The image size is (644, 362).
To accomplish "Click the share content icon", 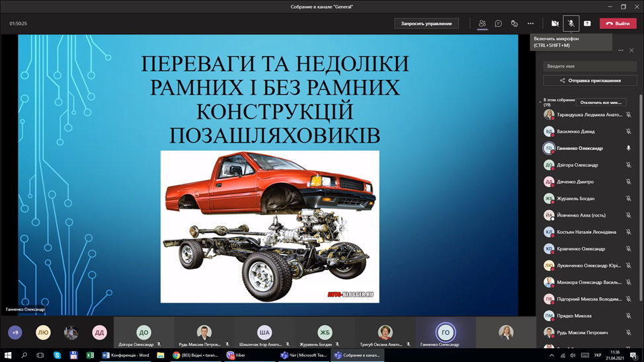I will (x=587, y=23).
